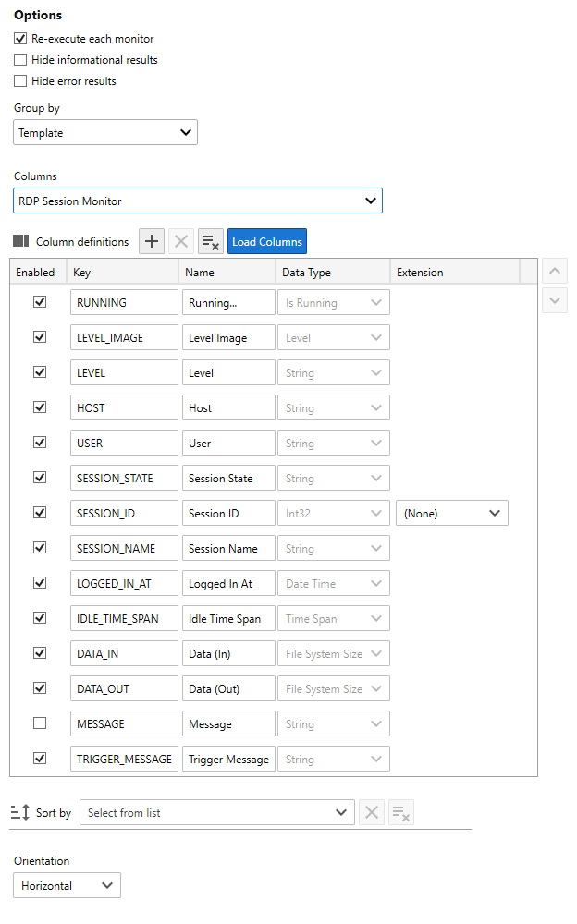Open the SESSION_ID Extension (None) dropdown

coord(451,514)
